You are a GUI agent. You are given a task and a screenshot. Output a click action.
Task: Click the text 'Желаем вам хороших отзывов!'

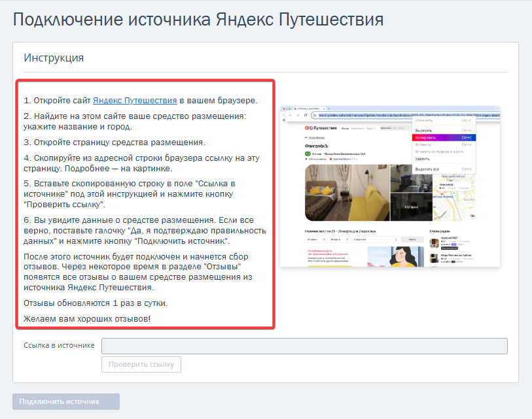(x=87, y=318)
